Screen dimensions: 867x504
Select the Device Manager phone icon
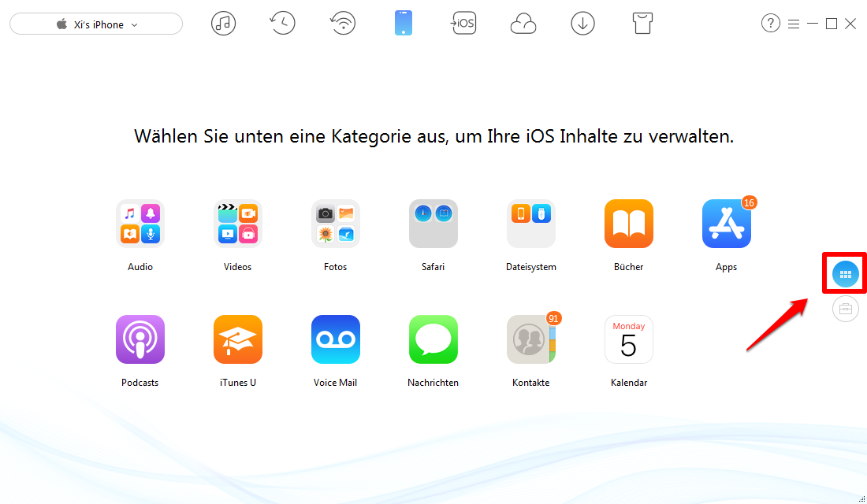click(x=404, y=23)
